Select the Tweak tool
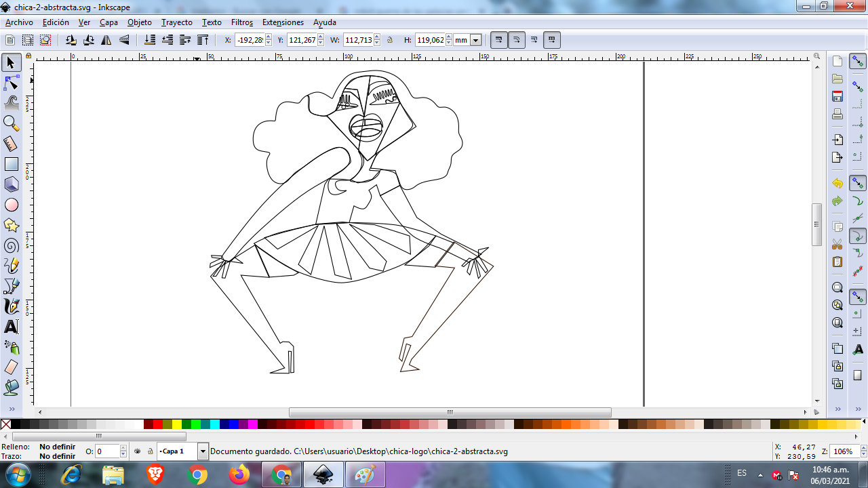The image size is (868, 488). (11, 103)
